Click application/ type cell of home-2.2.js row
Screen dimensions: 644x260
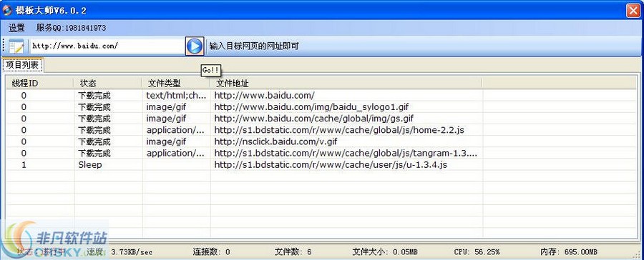click(175, 130)
